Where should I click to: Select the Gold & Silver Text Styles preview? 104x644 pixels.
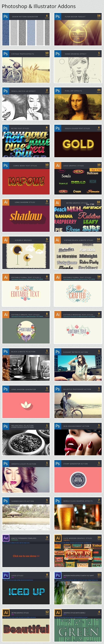tap(78, 144)
